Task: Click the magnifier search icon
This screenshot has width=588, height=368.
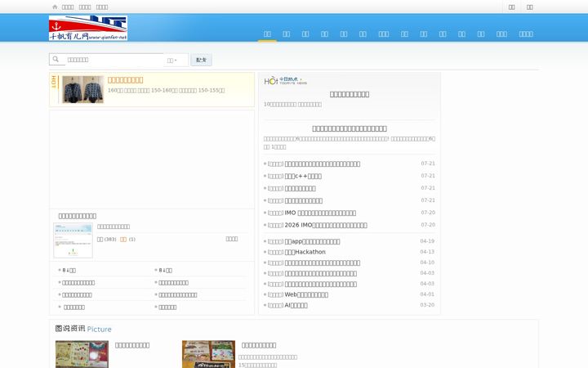Action: coord(56,60)
